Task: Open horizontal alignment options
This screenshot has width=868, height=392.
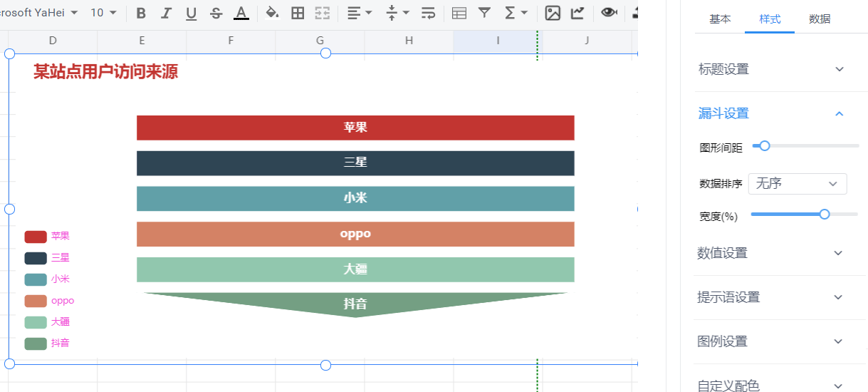Action: pyautogui.click(x=360, y=13)
